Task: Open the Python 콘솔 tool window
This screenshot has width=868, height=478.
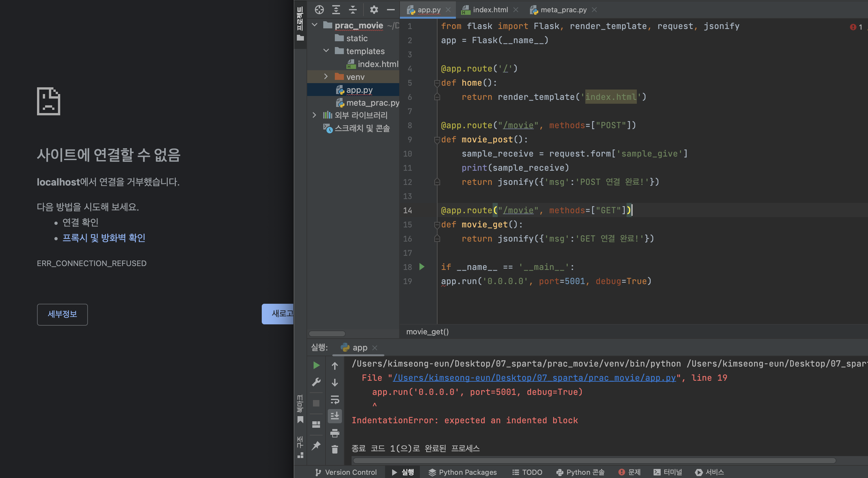Action: 580,472
